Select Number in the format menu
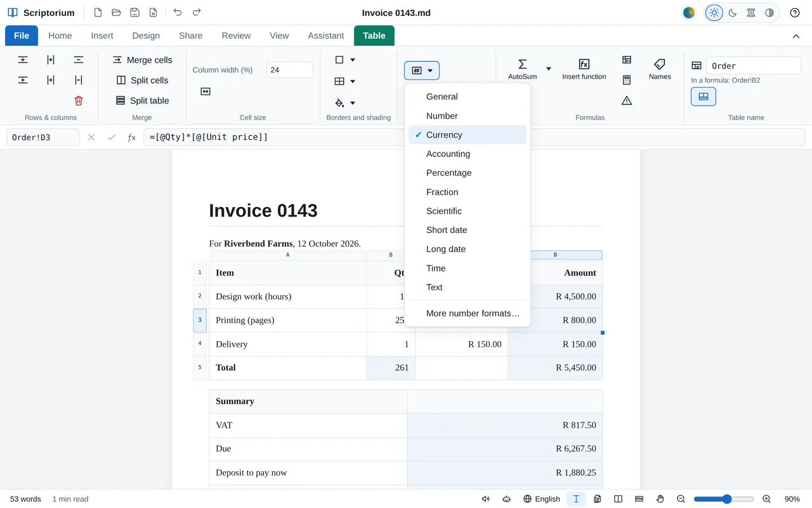 [x=468, y=116]
